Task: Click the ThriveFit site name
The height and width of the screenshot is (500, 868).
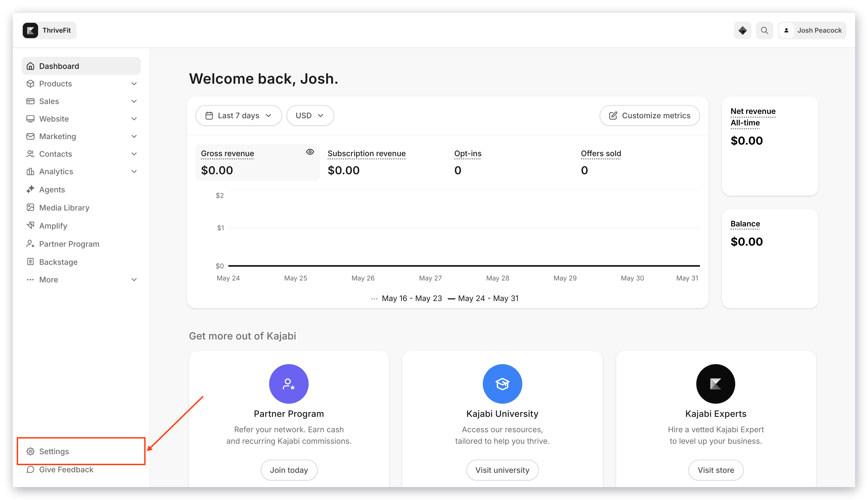Action: coord(56,30)
